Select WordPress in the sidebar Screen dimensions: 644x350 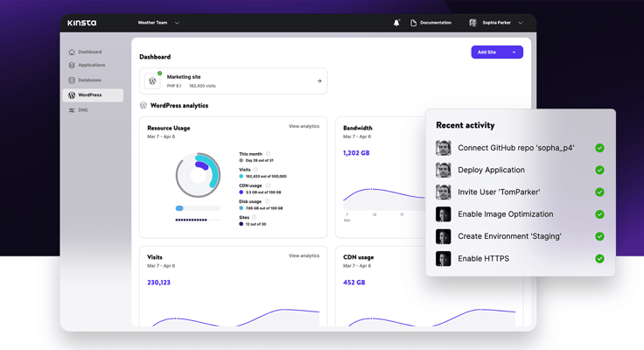(93, 94)
